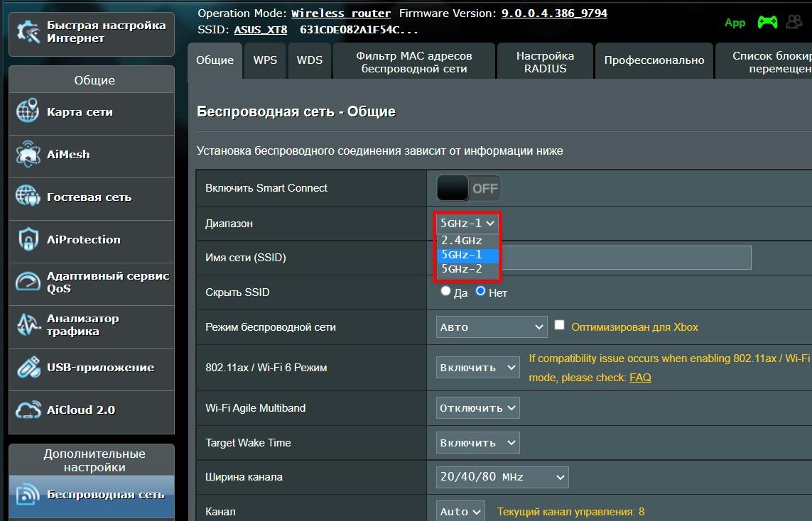Choose 5GHz-1 highlighted band option
The width and height of the screenshot is (812, 521).
pyautogui.click(x=467, y=255)
